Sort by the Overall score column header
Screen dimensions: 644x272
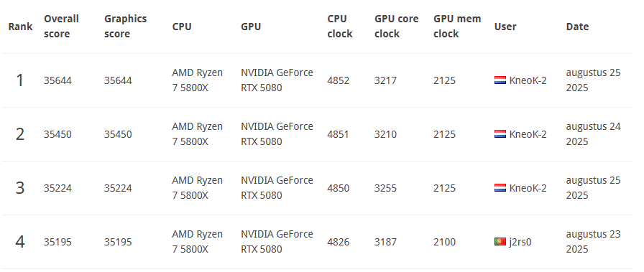pyautogui.click(x=61, y=27)
